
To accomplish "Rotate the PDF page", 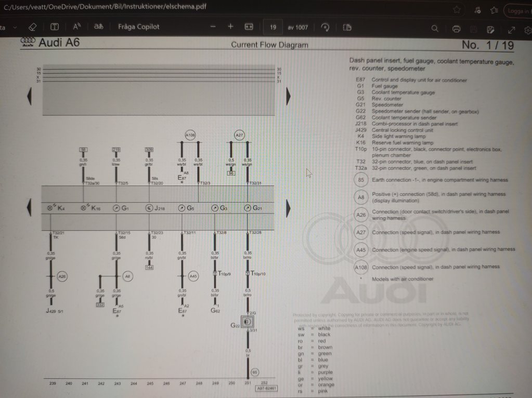I will click(326, 28).
